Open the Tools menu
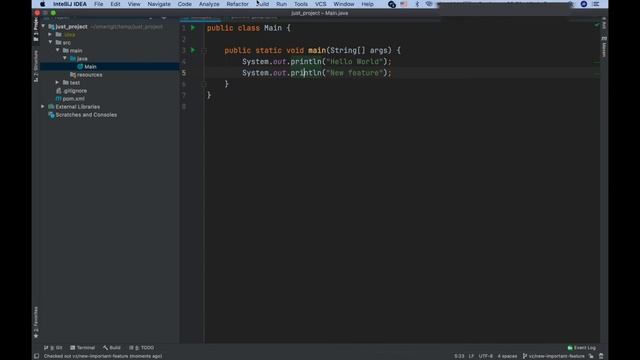Viewport: 640px width, 360px height. click(x=301, y=4)
